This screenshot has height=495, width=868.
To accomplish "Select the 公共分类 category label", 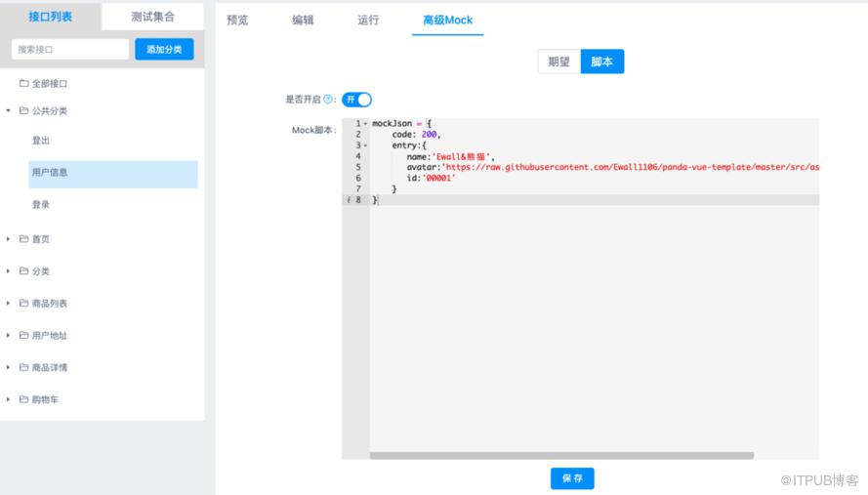I will pos(49,110).
